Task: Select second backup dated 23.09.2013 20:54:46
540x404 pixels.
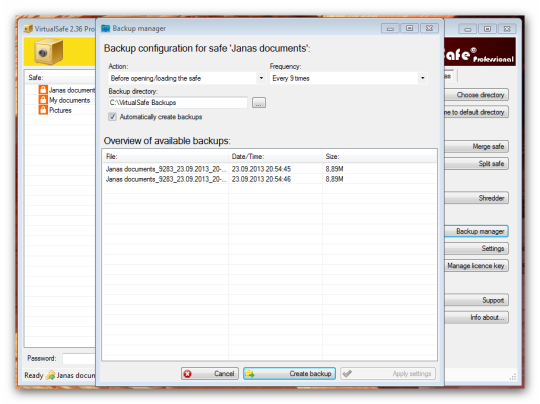Action: [x=270, y=179]
